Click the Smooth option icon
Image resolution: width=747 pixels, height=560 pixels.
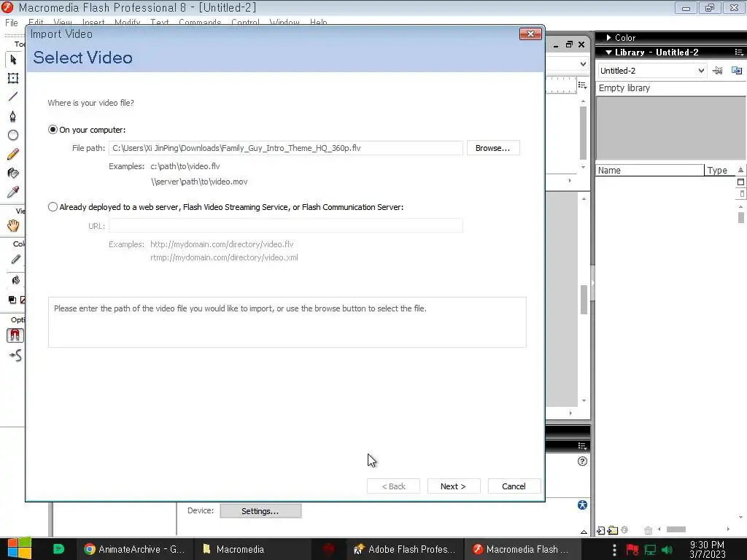(x=15, y=355)
